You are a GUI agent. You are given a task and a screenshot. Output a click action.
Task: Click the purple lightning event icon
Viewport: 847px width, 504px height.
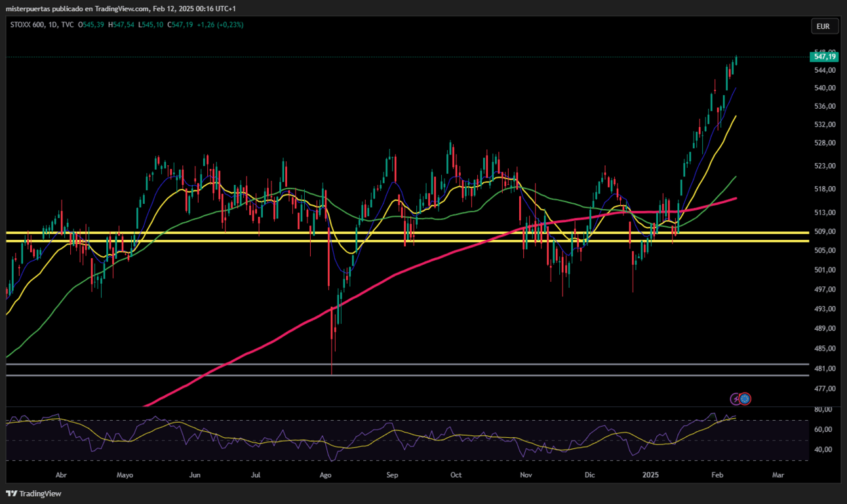click(x=736, y=398)
